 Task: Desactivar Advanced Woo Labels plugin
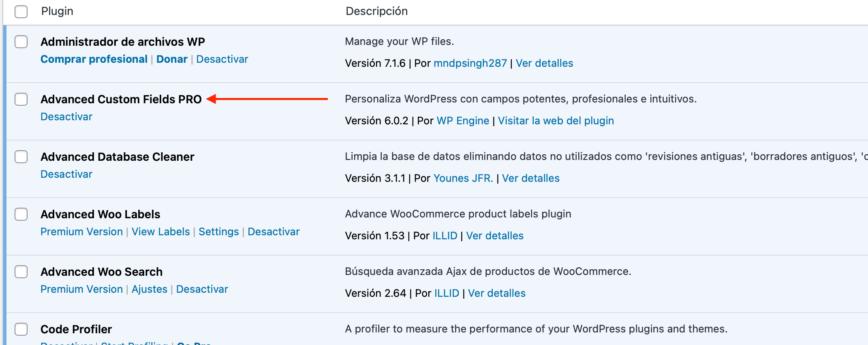coord(274,232)
